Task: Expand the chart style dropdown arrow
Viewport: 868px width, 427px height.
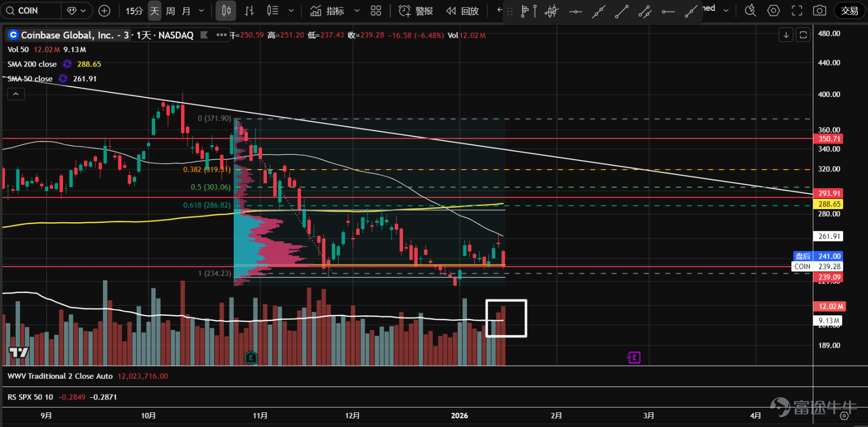Action: coord(291,10)
